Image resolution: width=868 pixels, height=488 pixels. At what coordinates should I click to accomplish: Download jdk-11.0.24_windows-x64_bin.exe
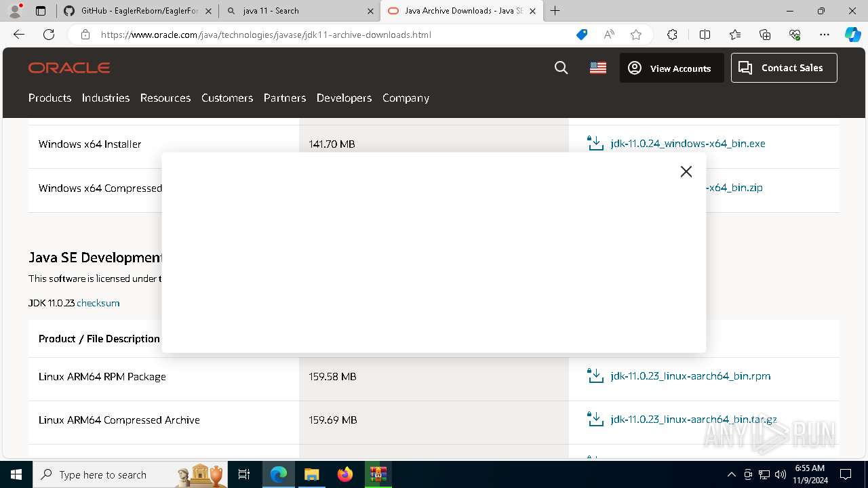click(688, 144)
